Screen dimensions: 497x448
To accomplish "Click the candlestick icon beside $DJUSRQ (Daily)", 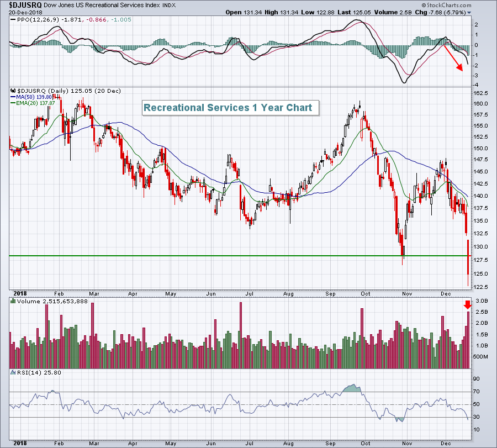I will [x=13, y=91].
